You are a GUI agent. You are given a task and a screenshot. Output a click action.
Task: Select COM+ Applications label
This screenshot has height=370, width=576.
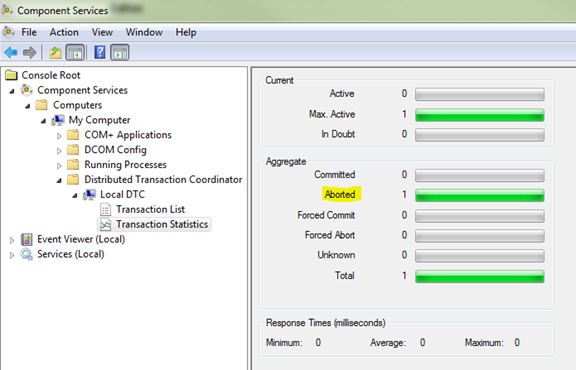click(128, 135)
